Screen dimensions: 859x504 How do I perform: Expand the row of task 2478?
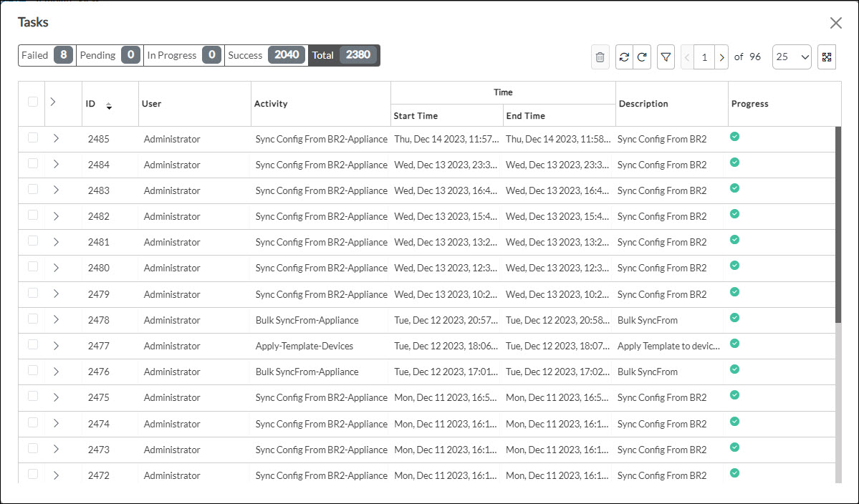(x=56, y=319)
